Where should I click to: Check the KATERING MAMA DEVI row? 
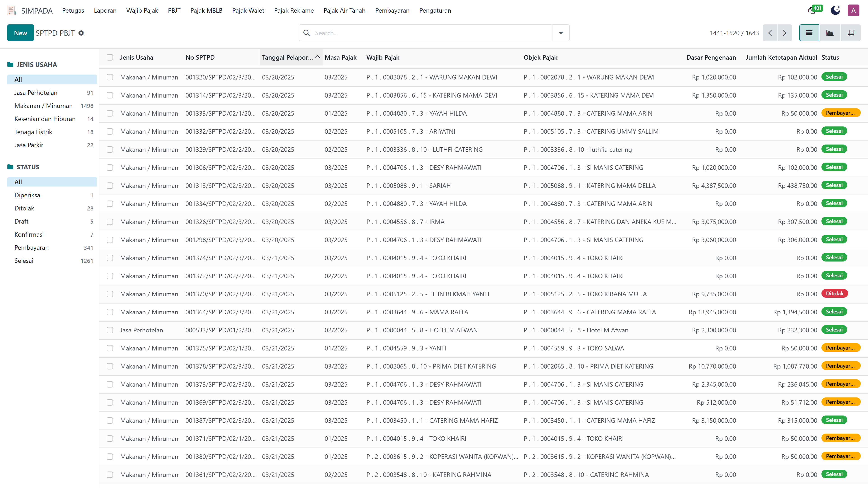click(110, 95)
